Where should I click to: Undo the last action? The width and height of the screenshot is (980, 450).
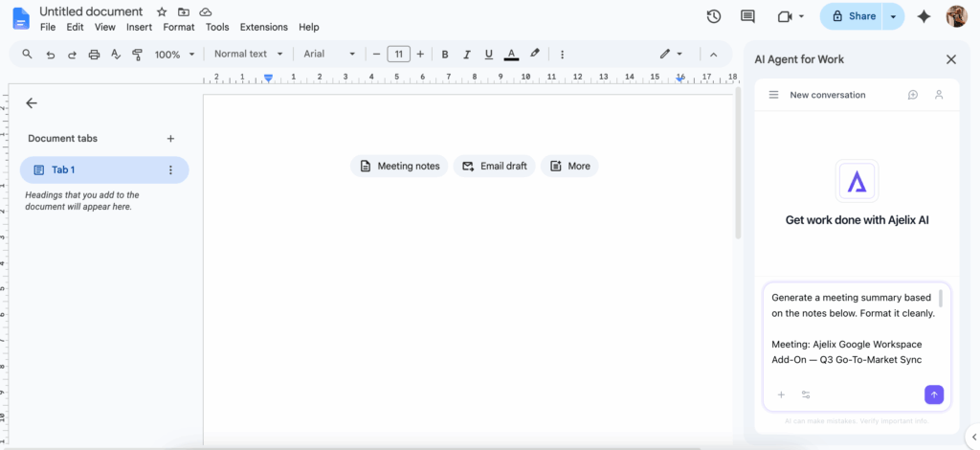(x=51, y=55)
